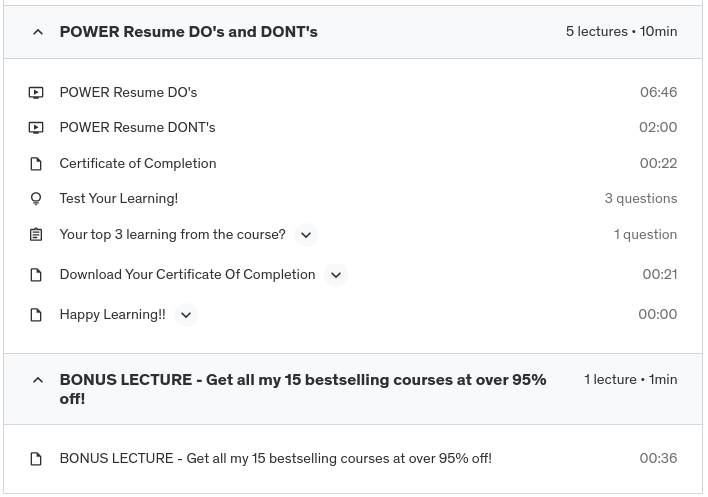Open BONUS LECTURE 95% off lecture item
This screenshot has width=708, height=497.
tap(275, 459)
